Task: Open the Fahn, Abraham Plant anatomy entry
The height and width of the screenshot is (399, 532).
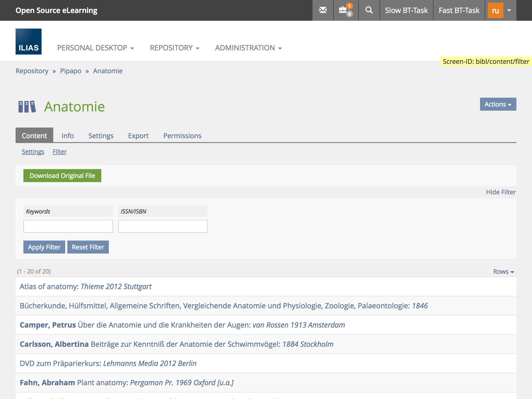Action: tap(127, 382)
